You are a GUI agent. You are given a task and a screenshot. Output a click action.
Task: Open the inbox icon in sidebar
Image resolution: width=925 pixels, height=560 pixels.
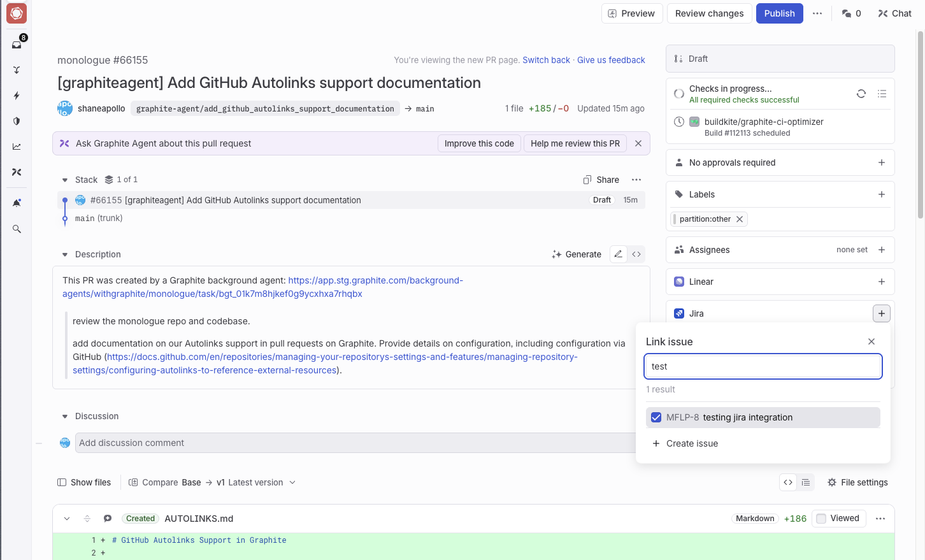[17, 45]
